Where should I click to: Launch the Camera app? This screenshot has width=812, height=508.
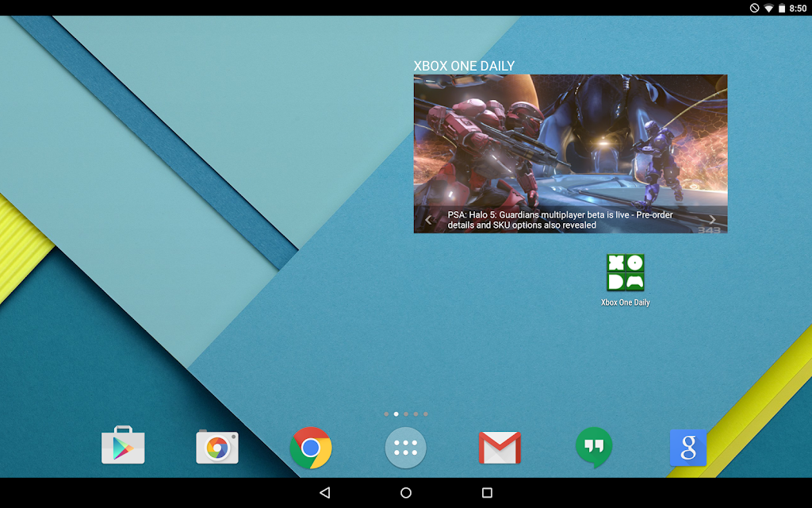coord(217,446)
